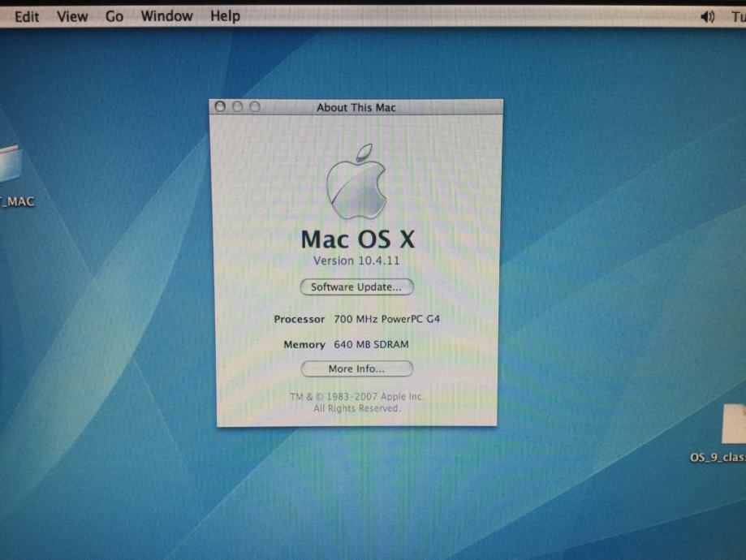
Task: Close the About This Mac window
Action: [x=220, y=106]
